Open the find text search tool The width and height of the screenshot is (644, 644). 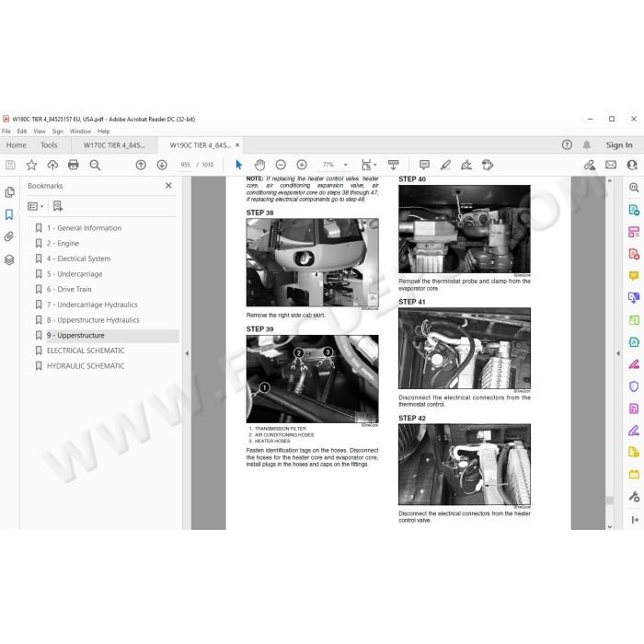coord(95,165)
